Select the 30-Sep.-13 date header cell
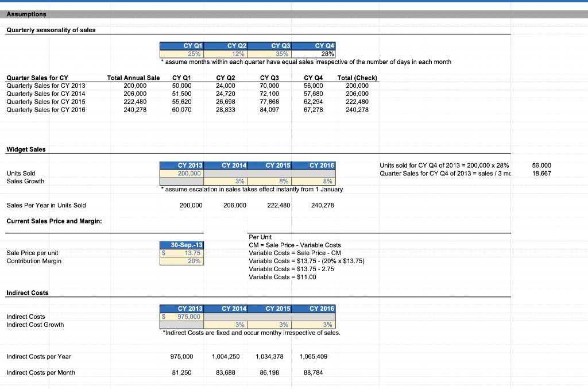The image size is (588, 389). [x=182, y=245]
